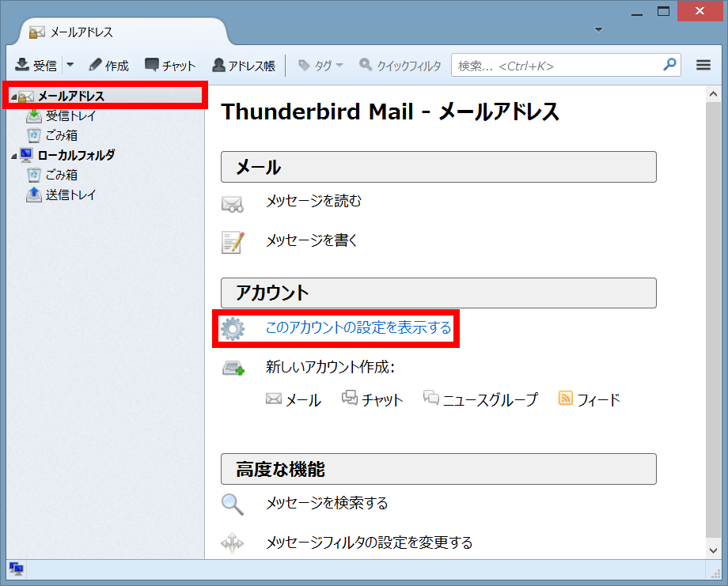This screenshot has width=728, height=586.
Task: Expand the dropdown arrow next to 受信
Action: [70, 65]
